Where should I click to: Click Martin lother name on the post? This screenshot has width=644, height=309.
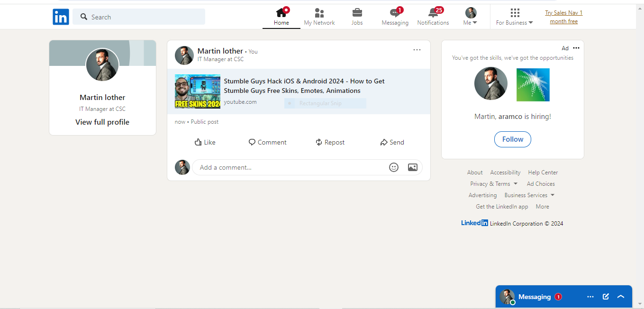(220, 51)
